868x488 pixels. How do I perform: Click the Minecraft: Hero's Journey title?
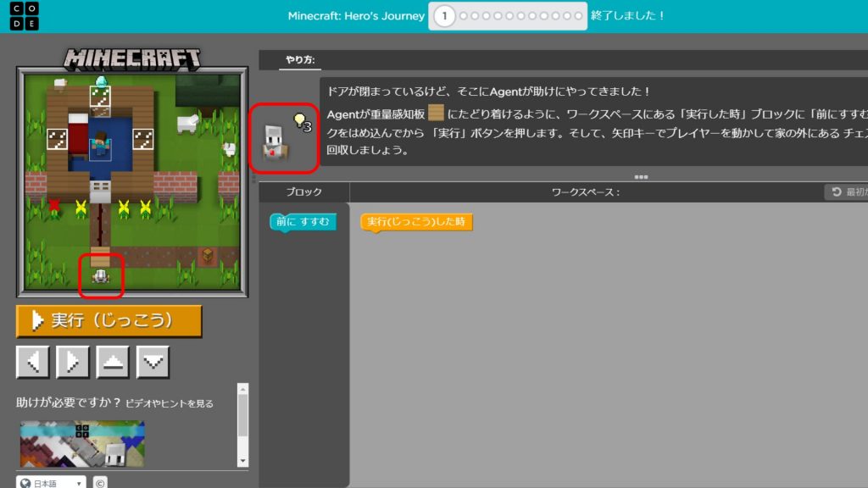tap(356, 16)
